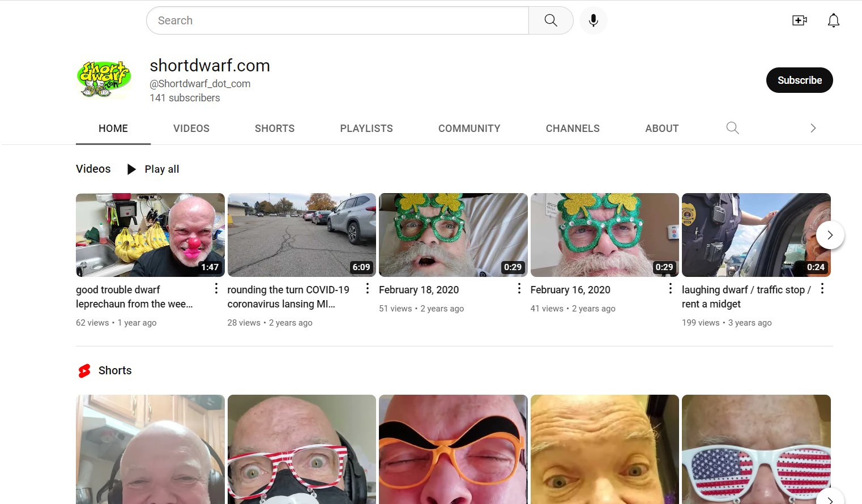The image size is (862, 504).
Task: Show next videos with carousel arrow
Action: tap(830, 235)
